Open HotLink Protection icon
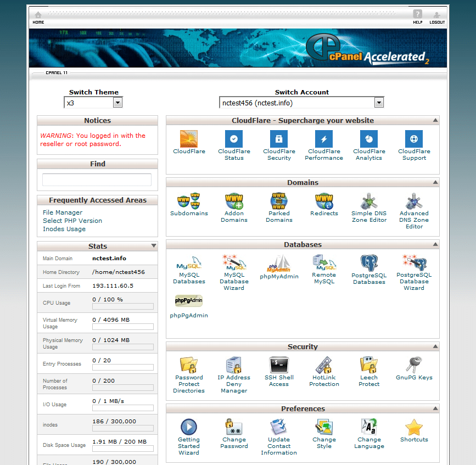 click(x=324, y=365)
